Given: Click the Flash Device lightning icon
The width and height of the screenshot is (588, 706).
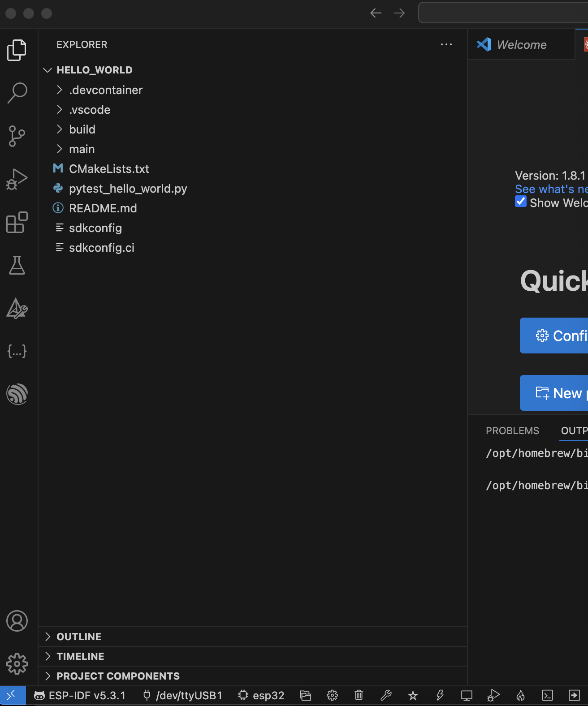Looking at the screenshot, I should tap(440, 695).
